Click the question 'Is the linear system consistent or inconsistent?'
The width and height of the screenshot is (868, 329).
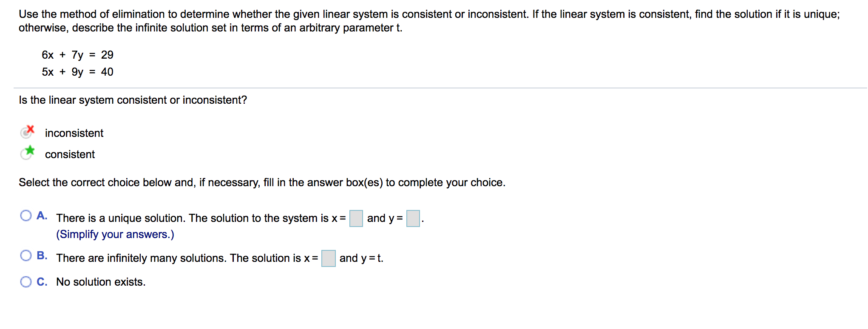pyautogui.click(x=133, y=100)
